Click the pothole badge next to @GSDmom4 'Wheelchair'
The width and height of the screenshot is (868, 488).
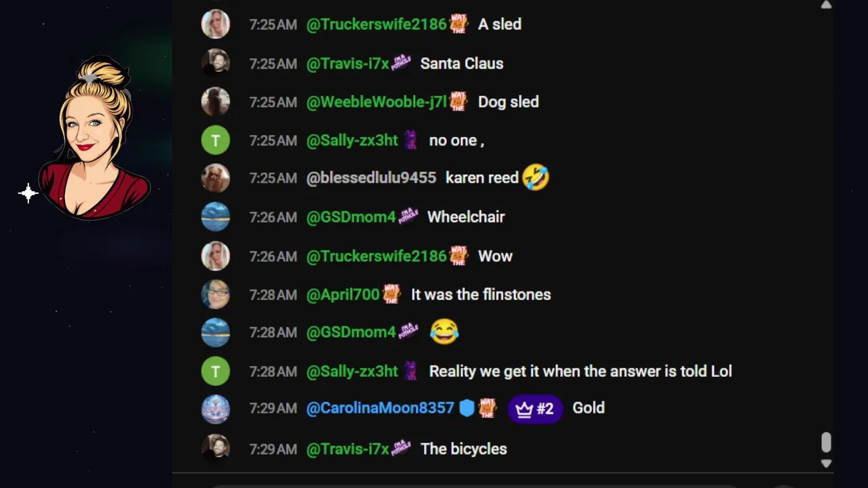pos(408,216)
